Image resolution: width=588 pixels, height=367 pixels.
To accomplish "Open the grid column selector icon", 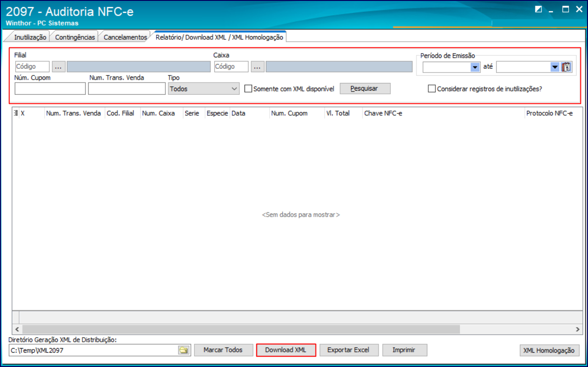I will pyautogui.click(x=16, y=113).
